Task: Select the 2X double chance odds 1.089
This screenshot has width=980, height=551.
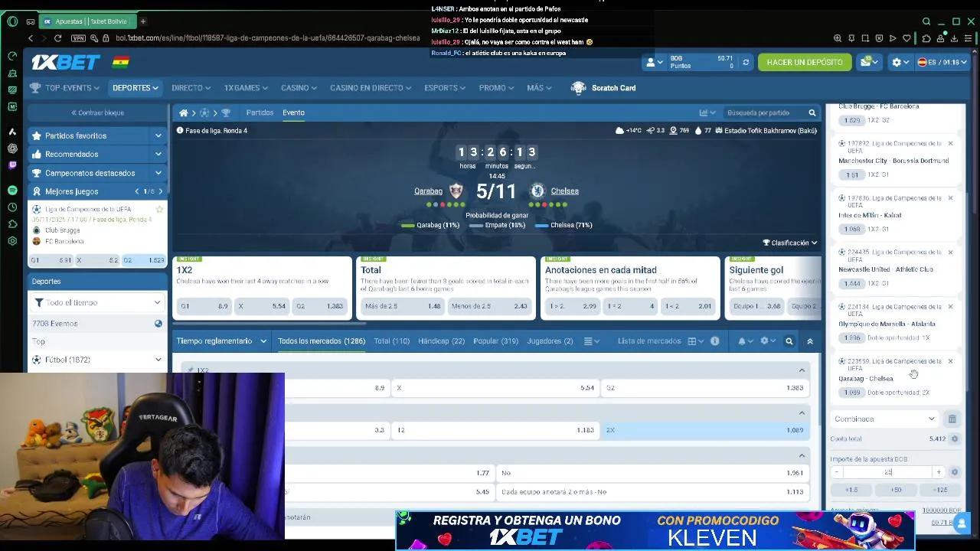Action: (x=705, y=430)
